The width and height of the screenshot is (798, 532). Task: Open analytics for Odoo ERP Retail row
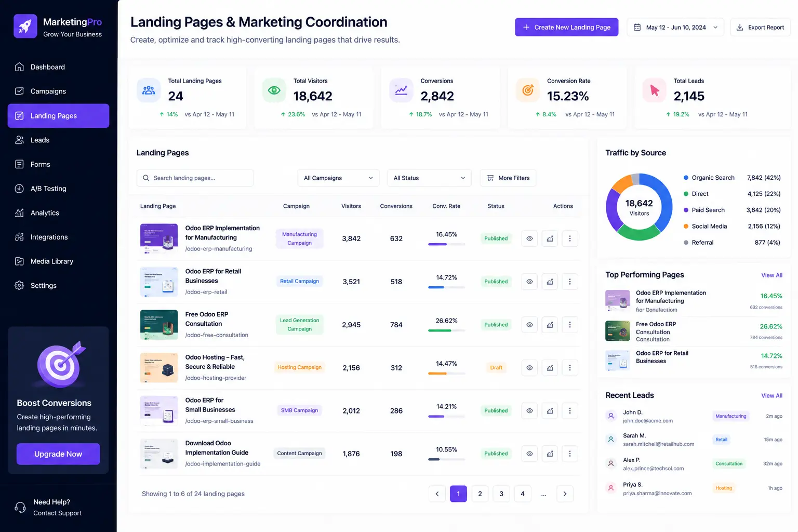550,282
